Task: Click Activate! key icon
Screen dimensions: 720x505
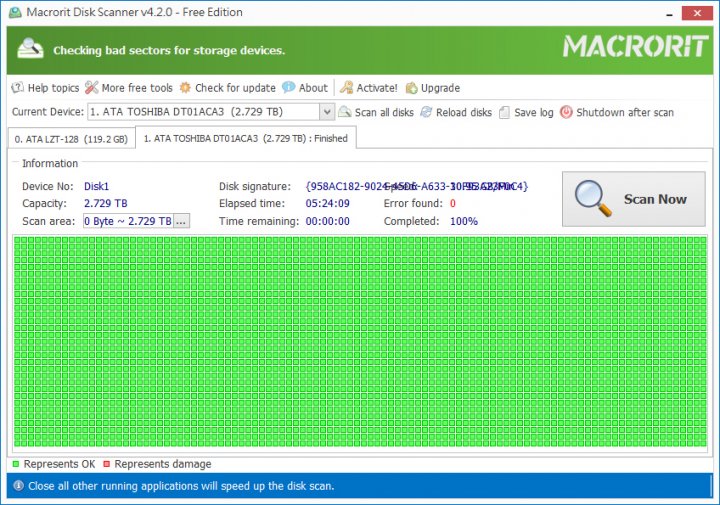Action: pos(346,87)
